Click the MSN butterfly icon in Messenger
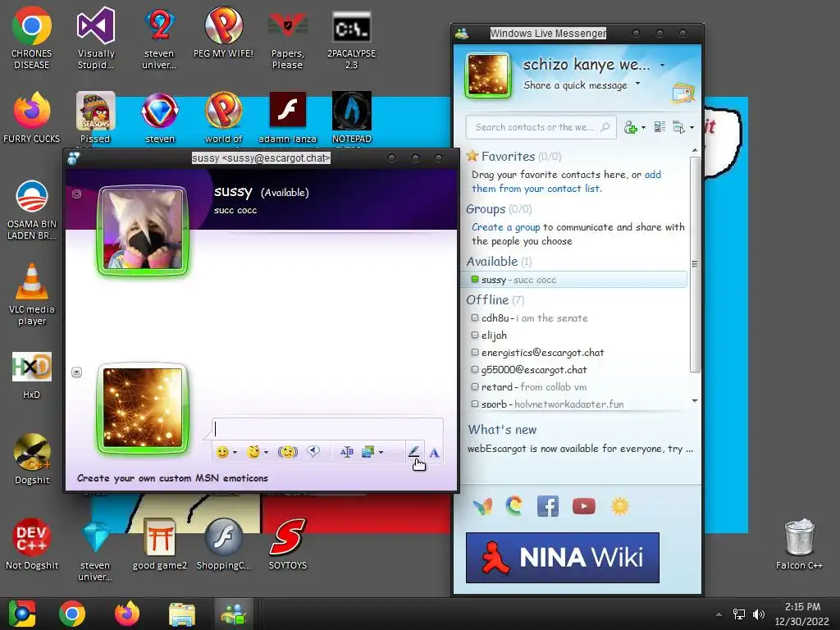This screenshot has height=630, width=840. pyautogui.click(x=482, y=506)
